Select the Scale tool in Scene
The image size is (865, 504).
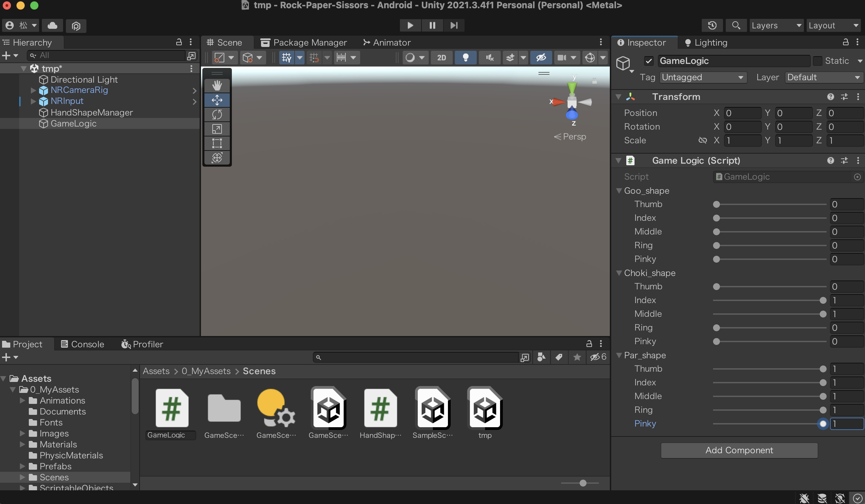pos(217,129)
